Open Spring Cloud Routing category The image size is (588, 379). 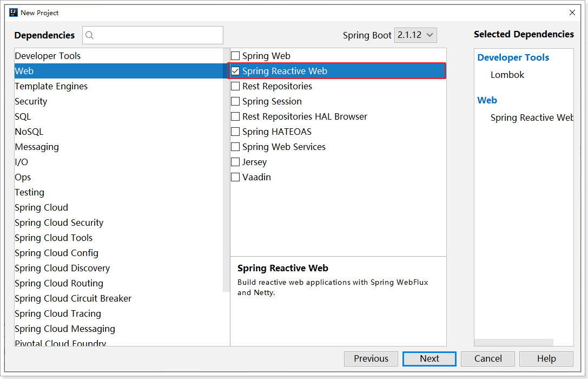[x=118, y=283]
